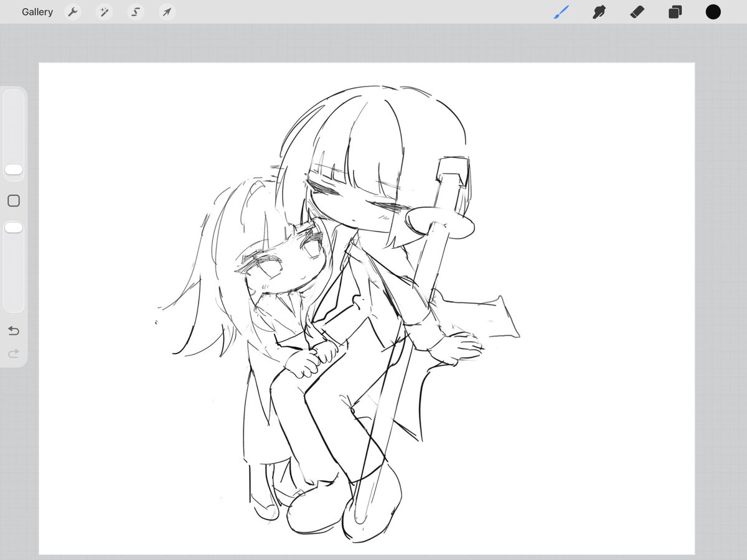Viewport: 747px width, 560px height.
Task: Click the brush size slider handle
Action: (x=14, y=170)
